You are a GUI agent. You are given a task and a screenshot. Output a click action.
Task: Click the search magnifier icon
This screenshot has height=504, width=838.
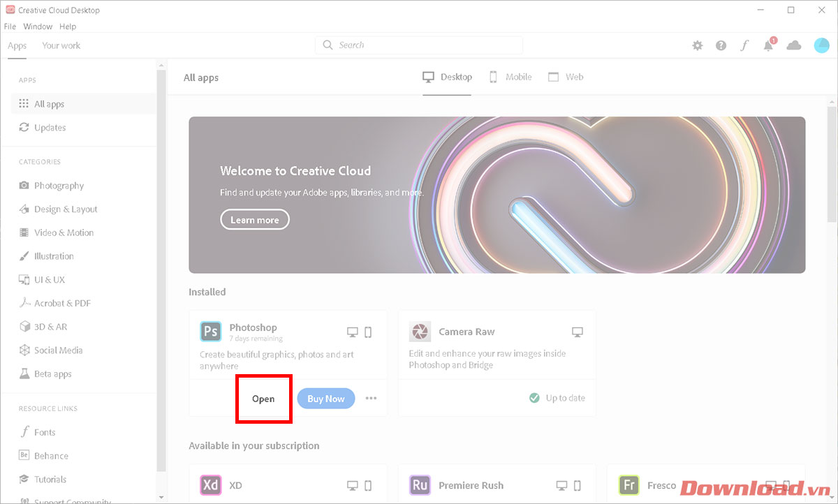(x=328, y=45)
